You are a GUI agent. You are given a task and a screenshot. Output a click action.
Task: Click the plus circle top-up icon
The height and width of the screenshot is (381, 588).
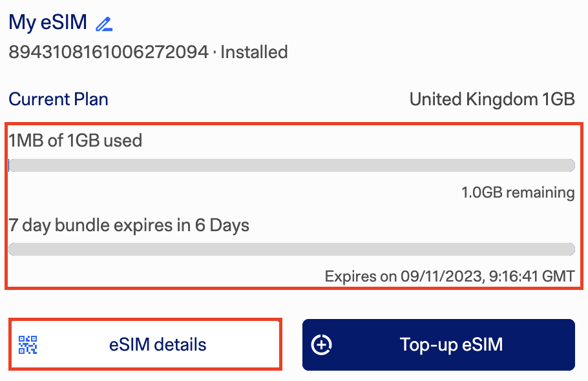coord(322,345)
